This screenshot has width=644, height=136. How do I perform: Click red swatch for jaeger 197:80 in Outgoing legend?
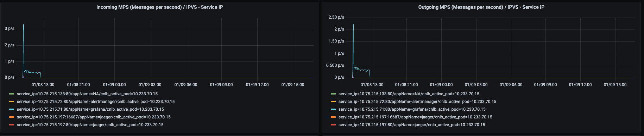pos(333,125)
